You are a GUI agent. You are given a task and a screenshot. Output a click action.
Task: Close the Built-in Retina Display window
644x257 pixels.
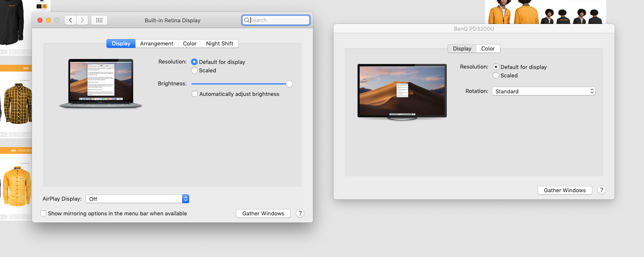40,20
